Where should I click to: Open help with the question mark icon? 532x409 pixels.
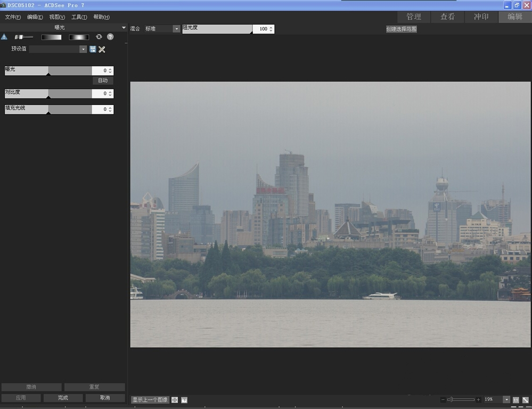tap(110, 37)
